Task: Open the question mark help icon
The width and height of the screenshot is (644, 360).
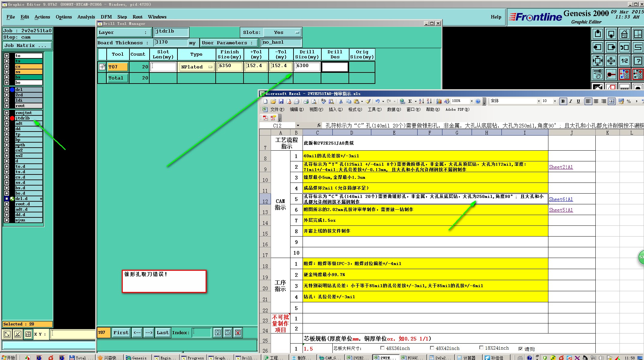Action: click(638, 61)
